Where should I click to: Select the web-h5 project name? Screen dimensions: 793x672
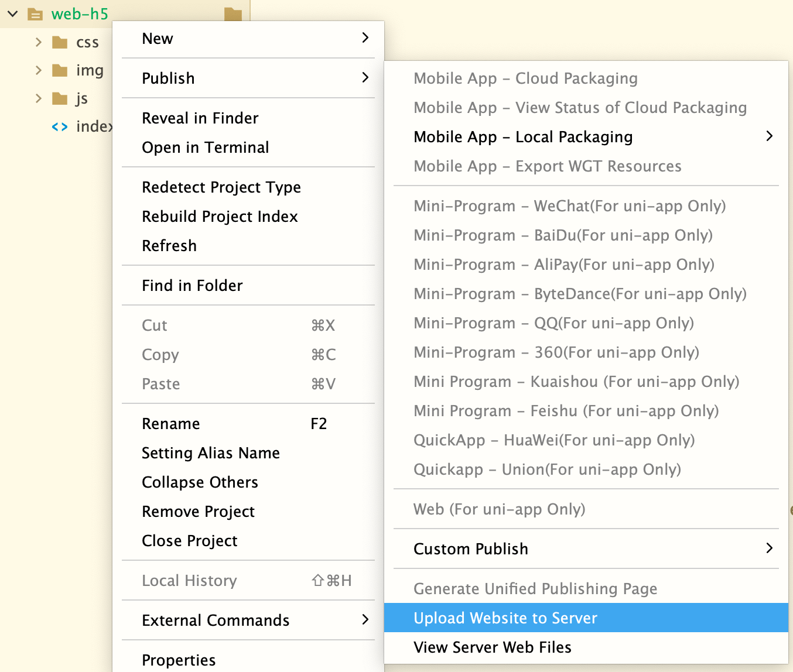tap(80, 14)
